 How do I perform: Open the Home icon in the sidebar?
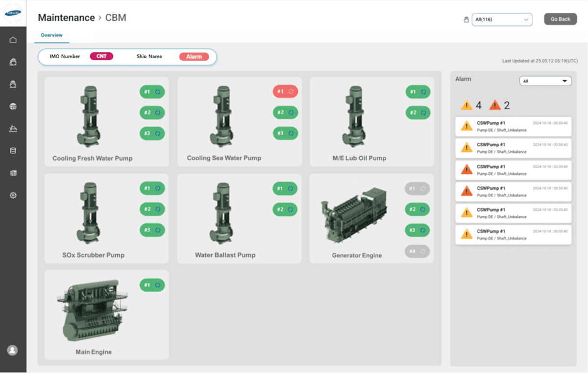pyautogui.click(x=13, y=40)
